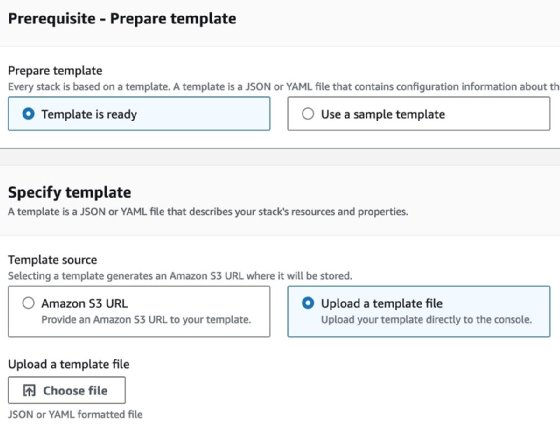
Task: Click the 'Prepare template' field label below heading
Action: point(55,70)
